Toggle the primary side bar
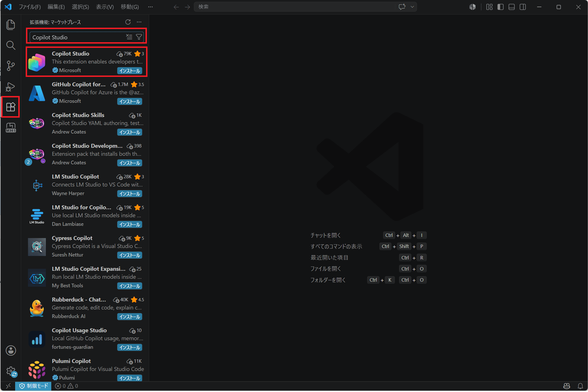Image resolution: width=588 pixels, height=392 pixels. (x=501, y=7)
